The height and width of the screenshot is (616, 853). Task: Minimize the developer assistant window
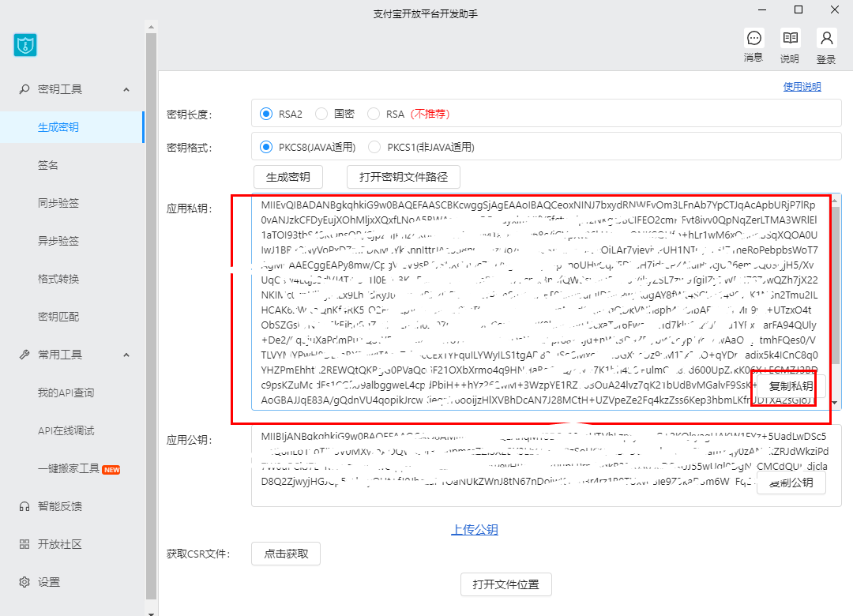pyautogui.click(x=762, y=9)
